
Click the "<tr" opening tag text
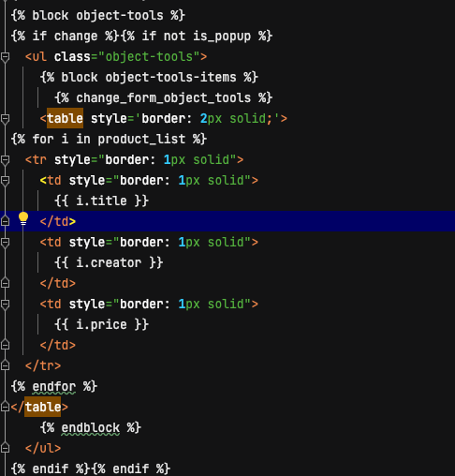coord(36,160)
